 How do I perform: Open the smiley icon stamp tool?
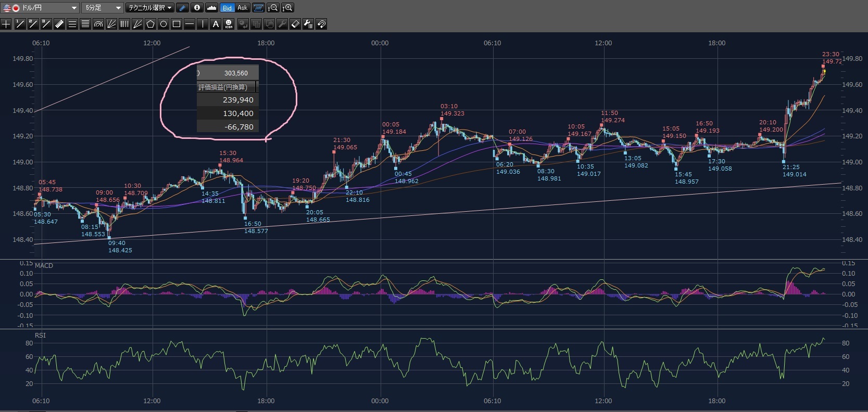(x=229, y=24)
